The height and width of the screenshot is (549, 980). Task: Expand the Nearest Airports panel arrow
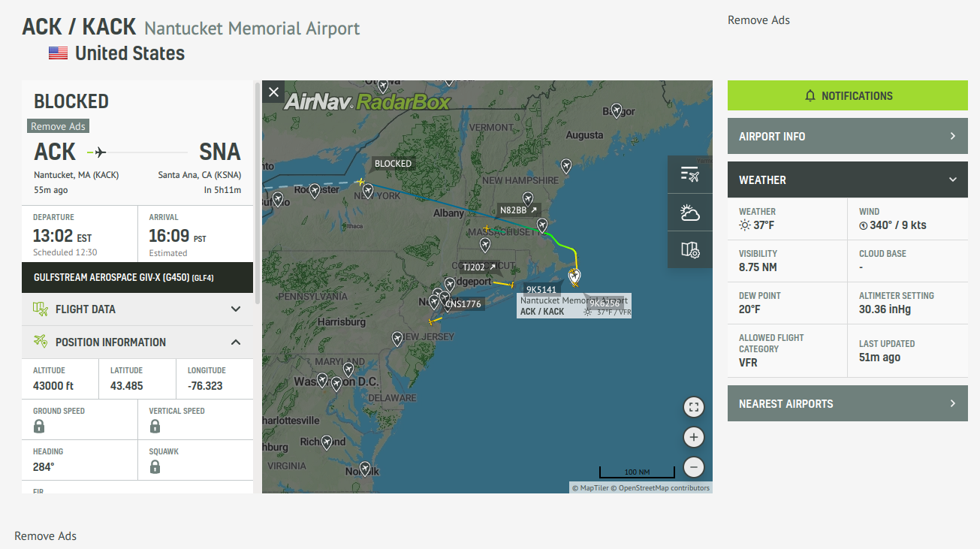(953, 403)
